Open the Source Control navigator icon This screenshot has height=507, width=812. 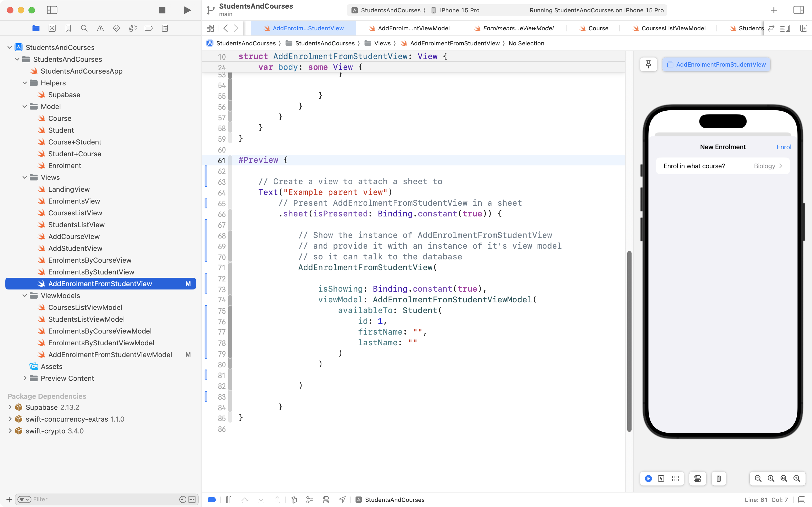[x=52, y=28]
